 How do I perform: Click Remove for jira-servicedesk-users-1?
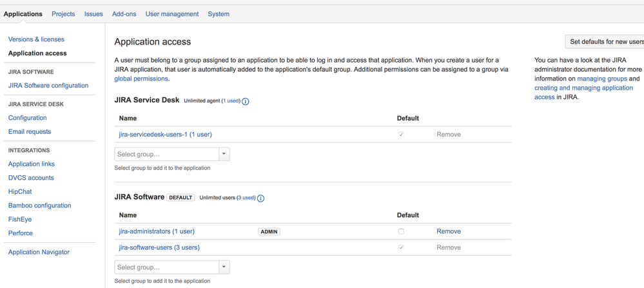point(449,134)
